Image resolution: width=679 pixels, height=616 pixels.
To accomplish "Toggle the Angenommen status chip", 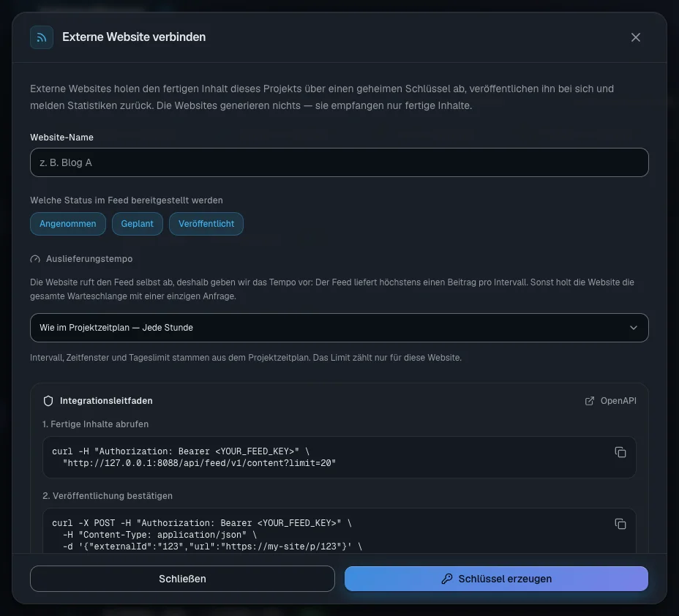I will (x=68, y=224).
